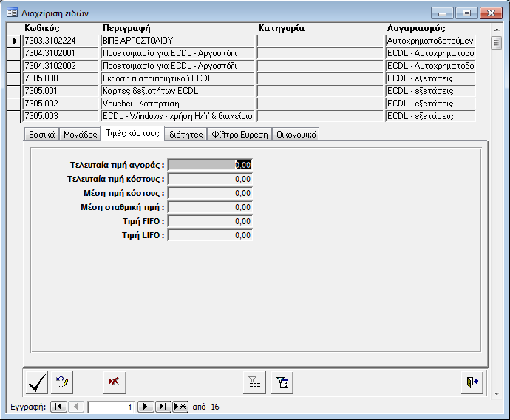The width and height of the screenshot is (510, 420).
Task: Go to next record navigation button
Action: [x=146, y=407]
